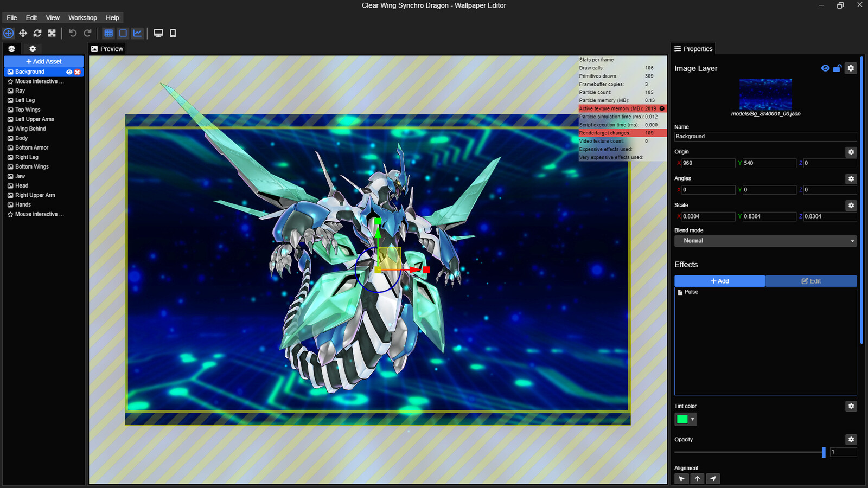The width and height of the screenshot is (868, 488).
Task: Select the Bottom Armor layer
Action: [43, 148]
